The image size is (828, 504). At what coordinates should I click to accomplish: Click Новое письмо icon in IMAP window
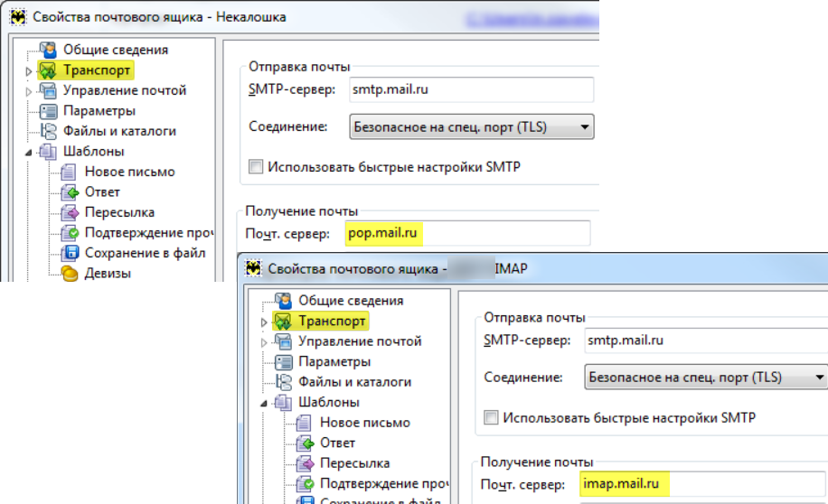tap(304, 423)
